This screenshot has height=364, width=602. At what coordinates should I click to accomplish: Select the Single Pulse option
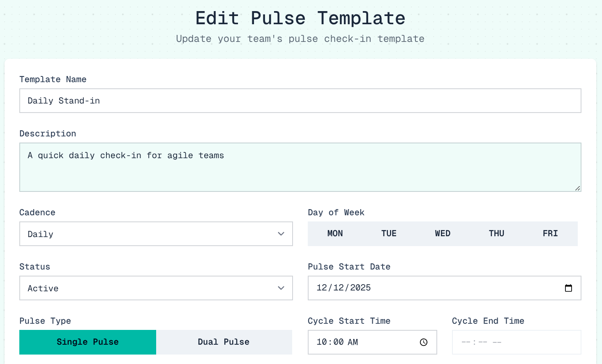(x=88, y=342)
